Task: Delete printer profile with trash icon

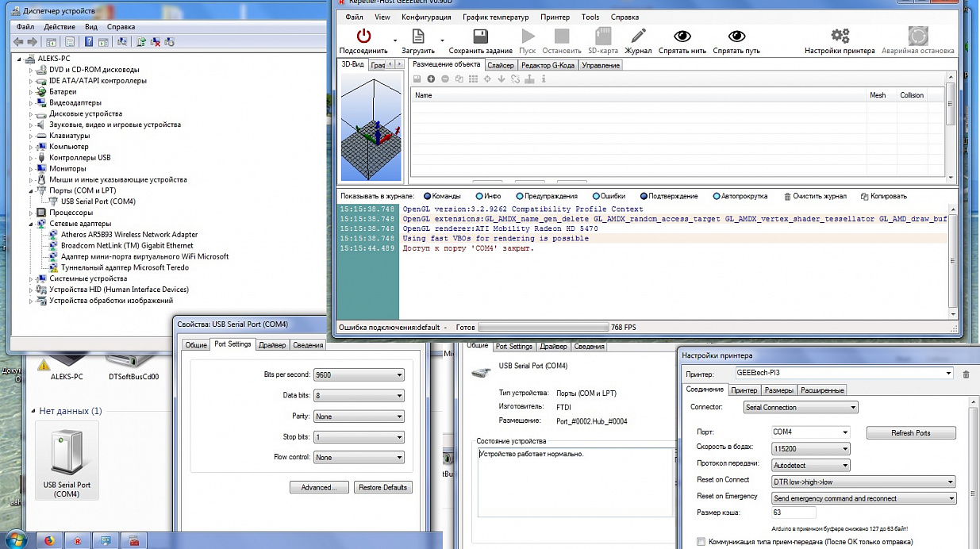Action: tap(966, 374)
